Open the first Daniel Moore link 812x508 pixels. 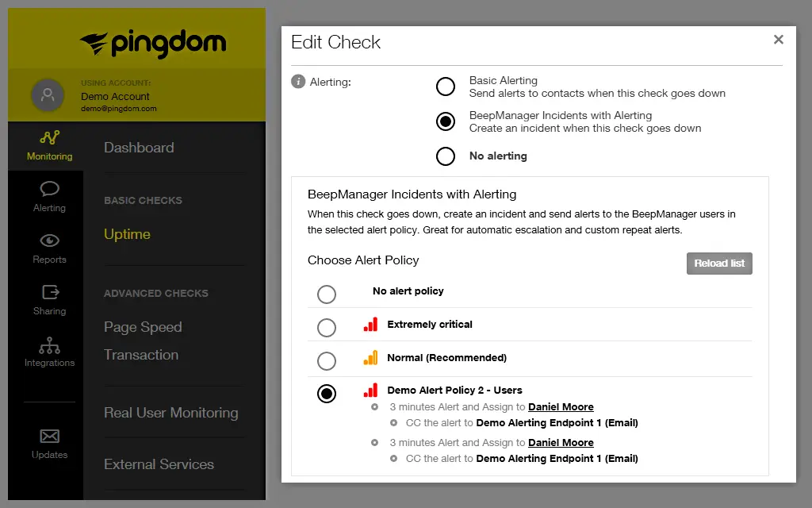(x=561, y=406)
